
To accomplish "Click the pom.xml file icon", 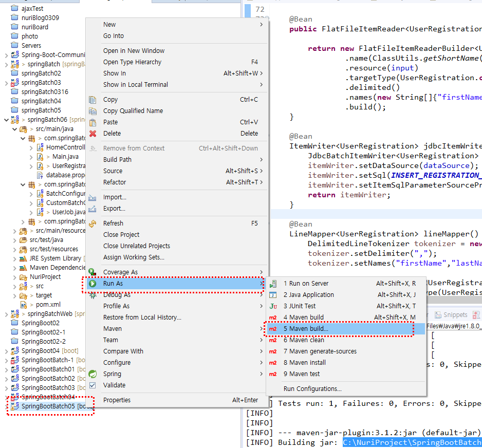I will coord(23,305).
